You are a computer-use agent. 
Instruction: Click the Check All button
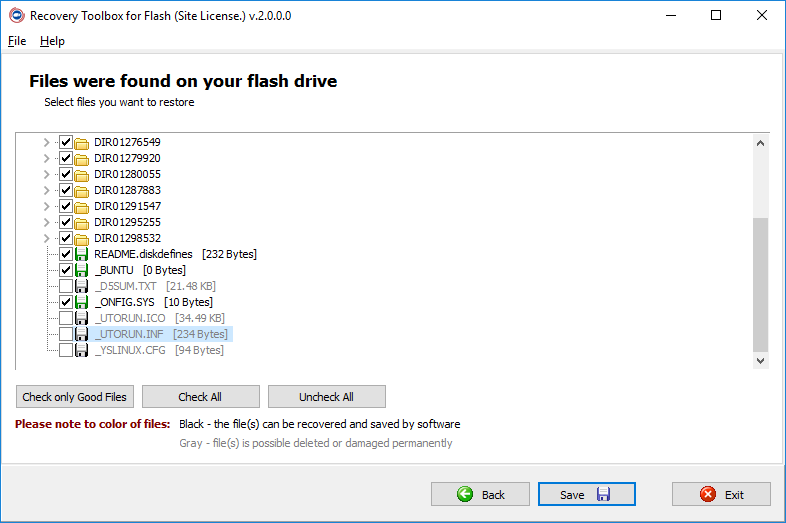[201, 397]
